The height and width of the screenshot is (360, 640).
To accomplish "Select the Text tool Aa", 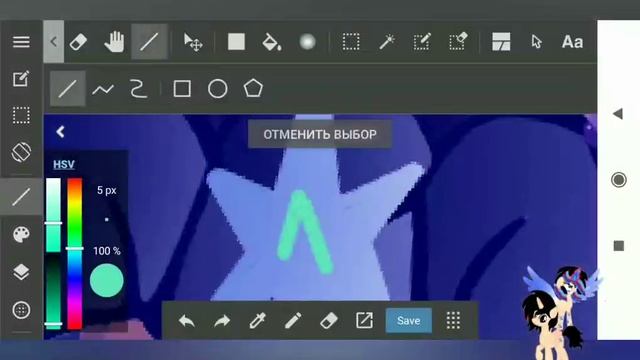I will 572,42.
